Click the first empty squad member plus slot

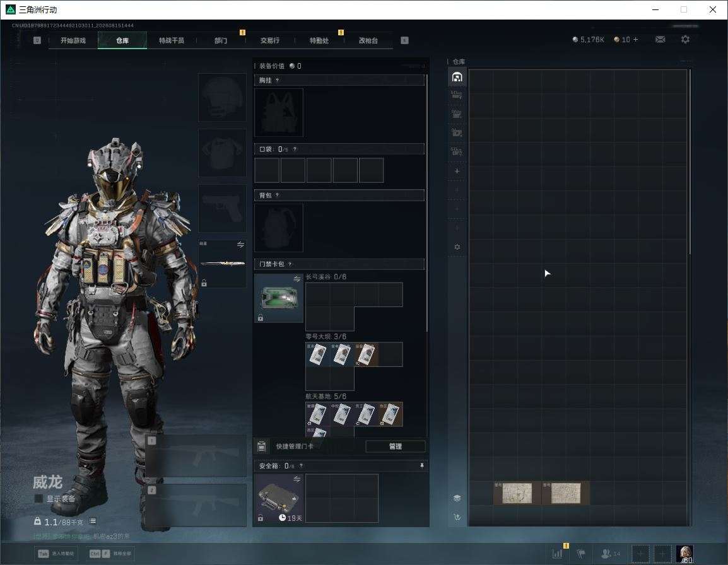click(x=640, y=554)
